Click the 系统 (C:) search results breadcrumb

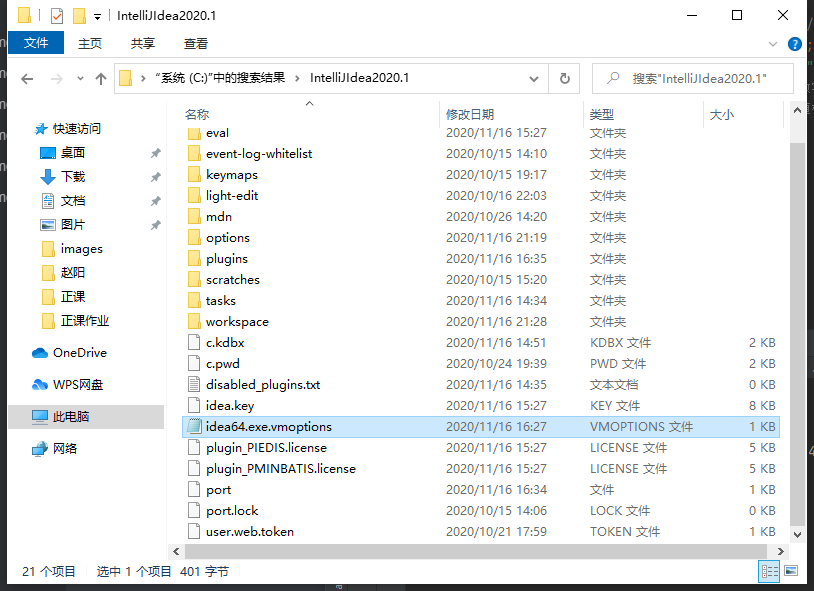tap(220, 78)
